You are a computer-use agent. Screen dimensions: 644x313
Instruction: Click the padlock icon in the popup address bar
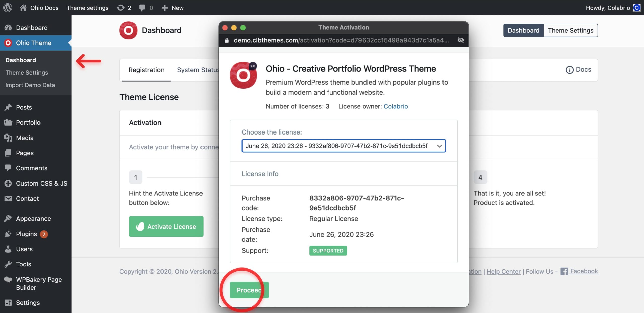[x=227, y=40]
